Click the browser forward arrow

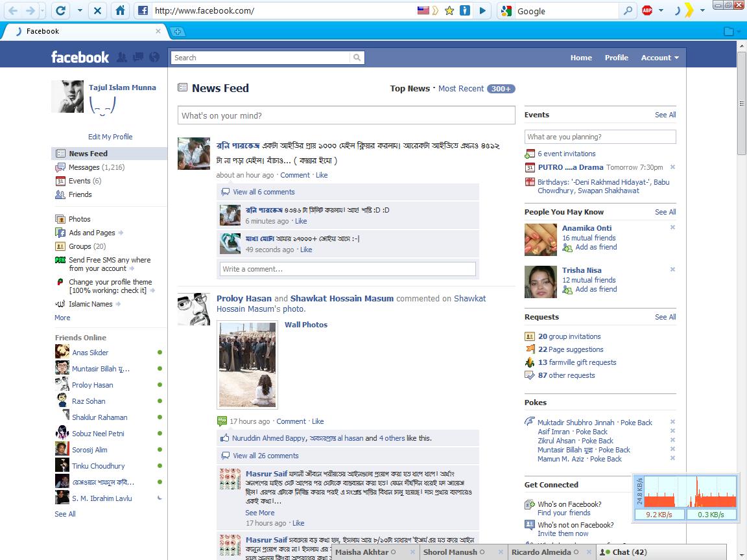click(30, 10)
